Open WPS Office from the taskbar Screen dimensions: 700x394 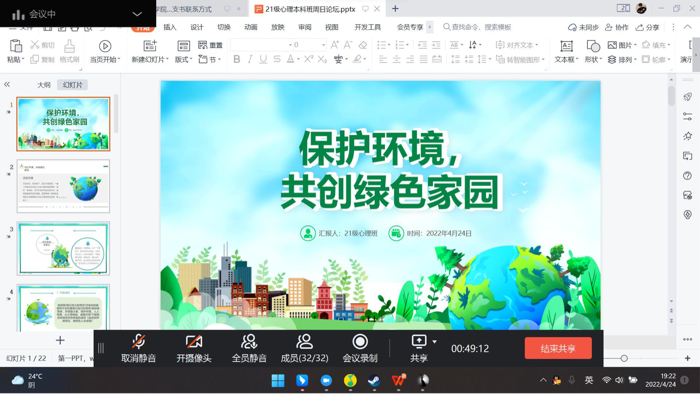point(399,380)
